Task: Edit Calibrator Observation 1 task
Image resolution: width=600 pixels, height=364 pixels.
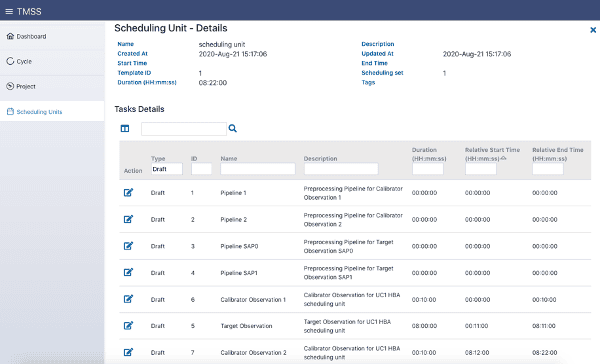Action: click(x=128, y=299)
